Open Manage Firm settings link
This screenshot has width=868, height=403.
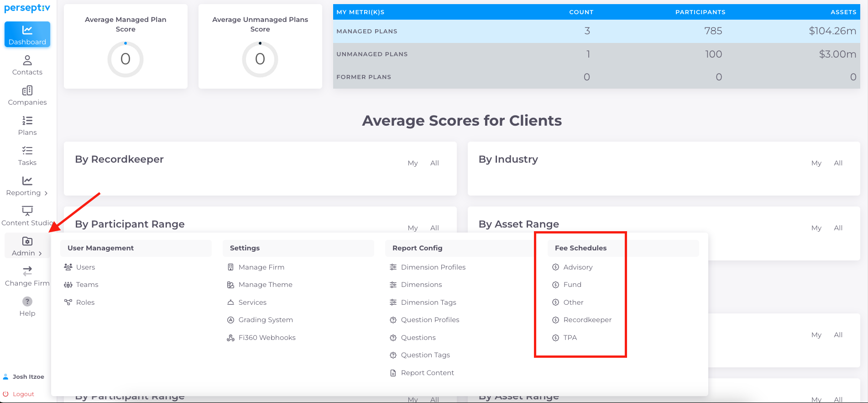coord(261,267)
